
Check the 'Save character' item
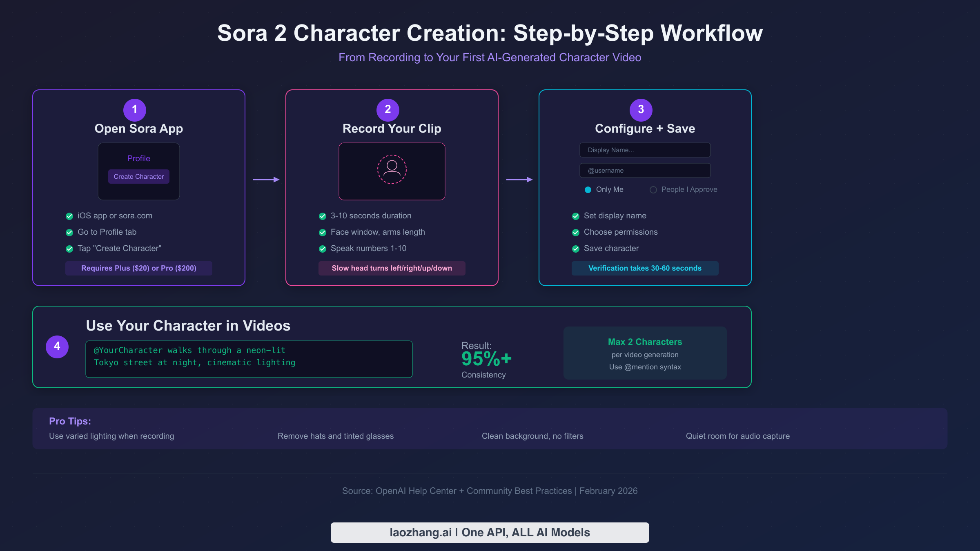coord(576,249)
